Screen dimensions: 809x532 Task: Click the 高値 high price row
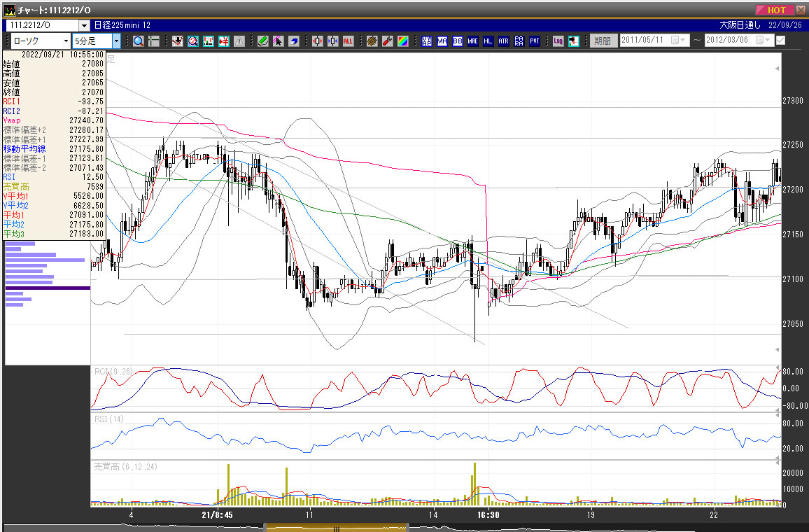(x=54, y=73)
